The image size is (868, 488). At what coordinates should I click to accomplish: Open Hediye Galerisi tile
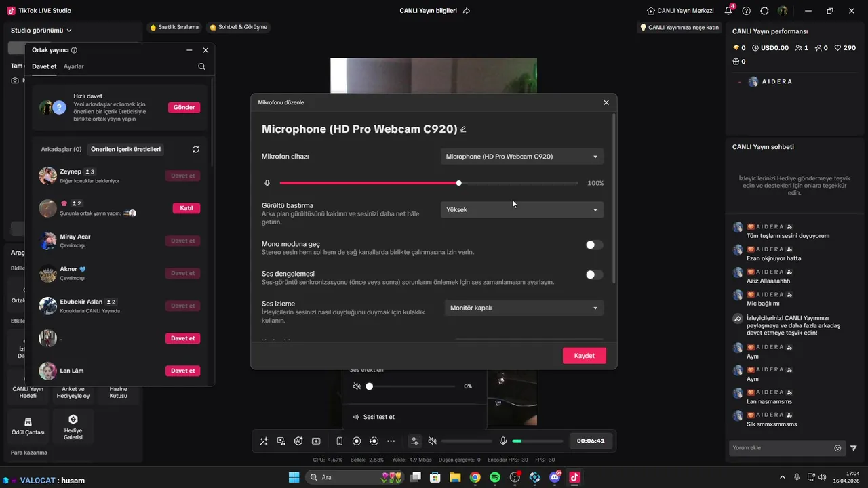pos(73,426)
